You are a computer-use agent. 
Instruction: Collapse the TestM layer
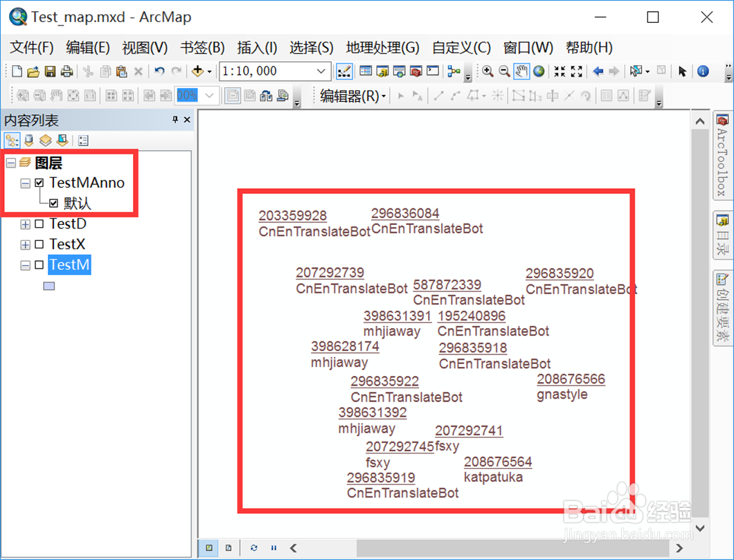pyautogui.click(x=26, y=265)
